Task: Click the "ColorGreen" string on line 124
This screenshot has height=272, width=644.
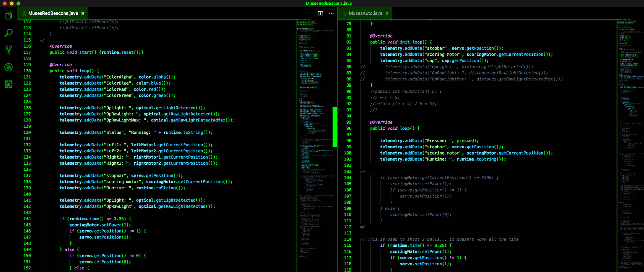Action: (x=119, y=95)
